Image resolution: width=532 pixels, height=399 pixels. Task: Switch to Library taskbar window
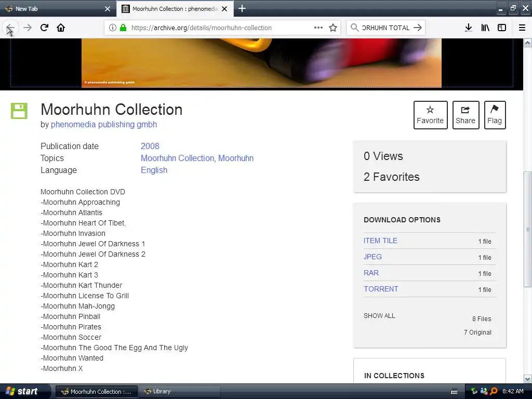(179, 392)
